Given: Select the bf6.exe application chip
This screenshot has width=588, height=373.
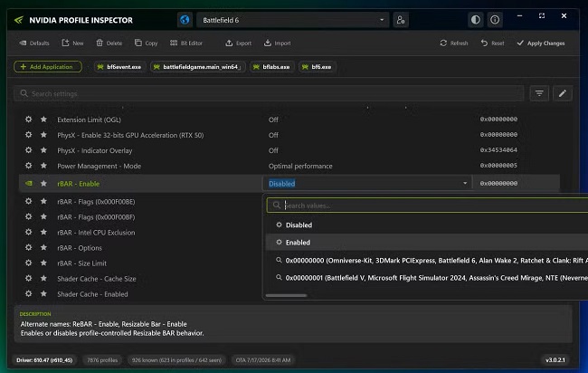Looking at the screenshot, I should pyautogui.click(x=318, y=67).
